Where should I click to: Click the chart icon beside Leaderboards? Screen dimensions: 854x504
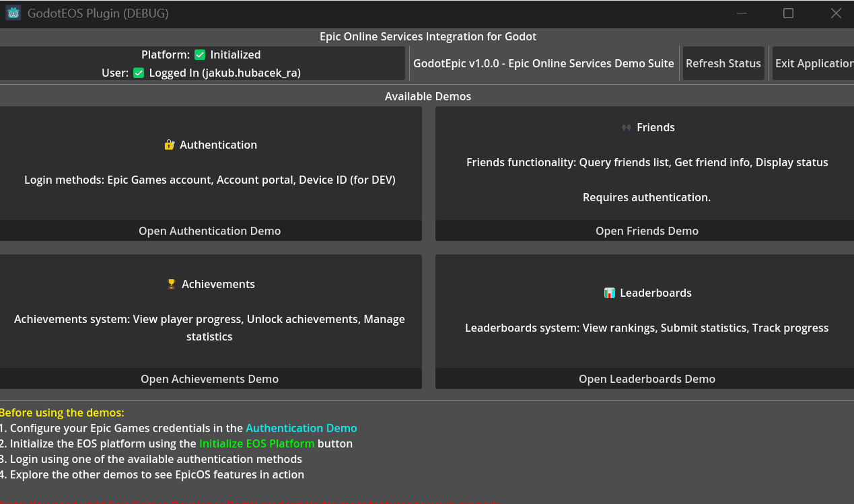[610, 293]
